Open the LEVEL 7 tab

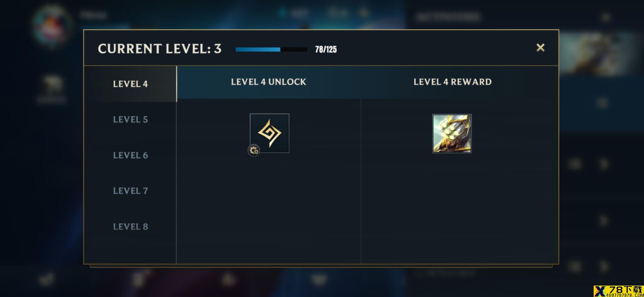130,191
